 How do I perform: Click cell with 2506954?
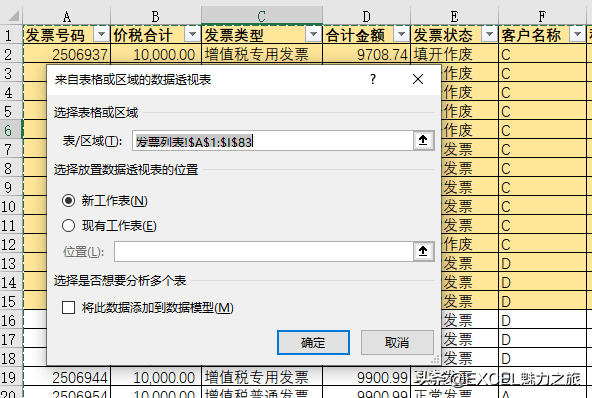pos(67,392)
